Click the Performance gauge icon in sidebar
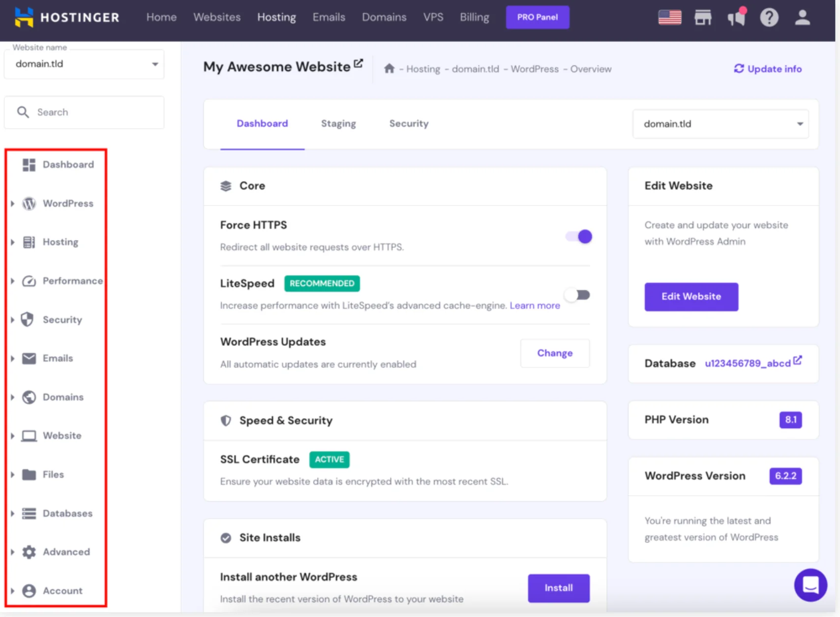Image resolution: width=840 pixels, height=617 pixels. coord(29,281)
